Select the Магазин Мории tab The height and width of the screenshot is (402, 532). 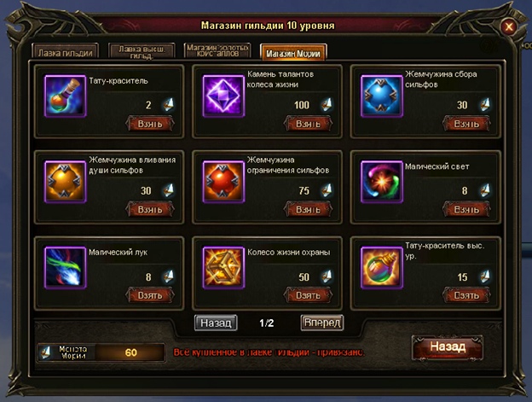293,53
